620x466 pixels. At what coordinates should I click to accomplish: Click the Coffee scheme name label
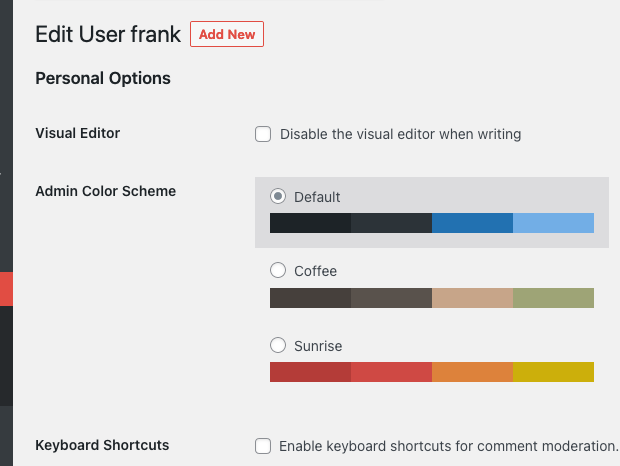[316, 271]
